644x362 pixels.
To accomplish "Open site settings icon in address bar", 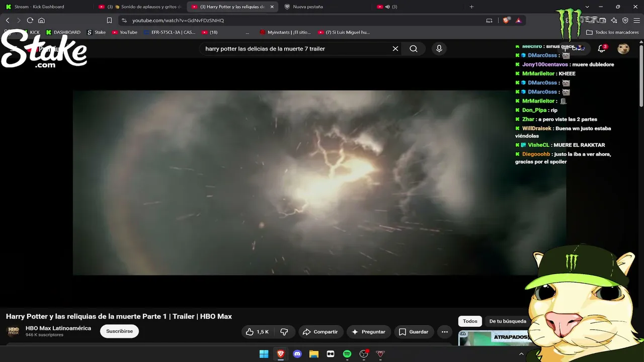I will (x=124, y=20).
